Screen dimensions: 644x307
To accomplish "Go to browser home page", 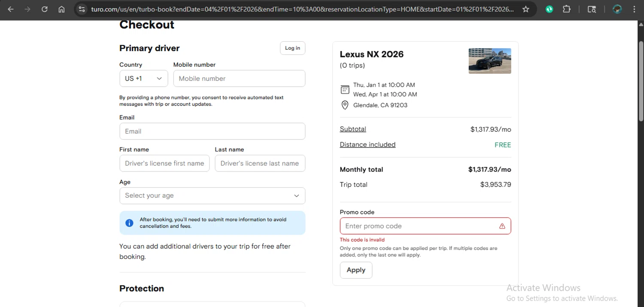I will coord(61,9).
